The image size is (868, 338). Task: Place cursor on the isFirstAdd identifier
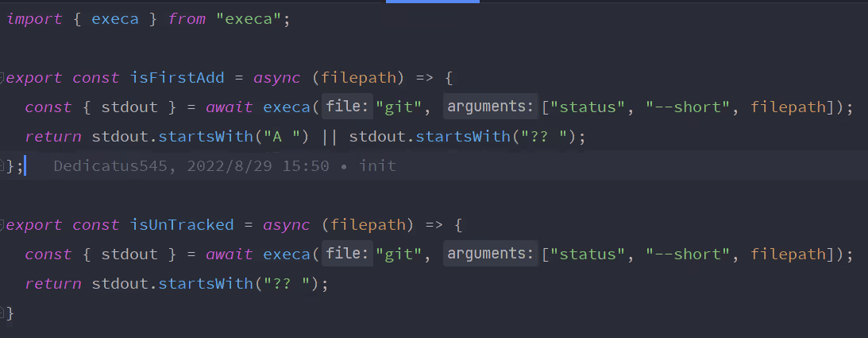[x=177, y=78]
